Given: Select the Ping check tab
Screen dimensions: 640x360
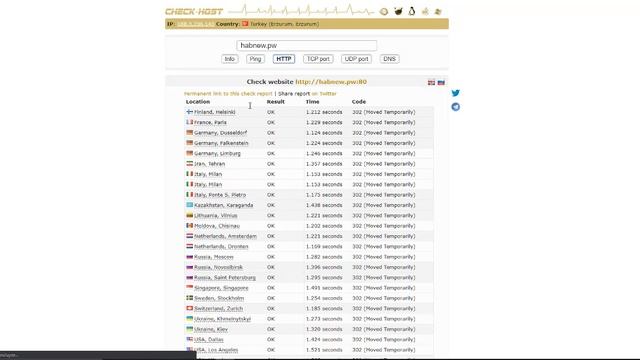Looking at the screenshot, I should tap(255, 59).
